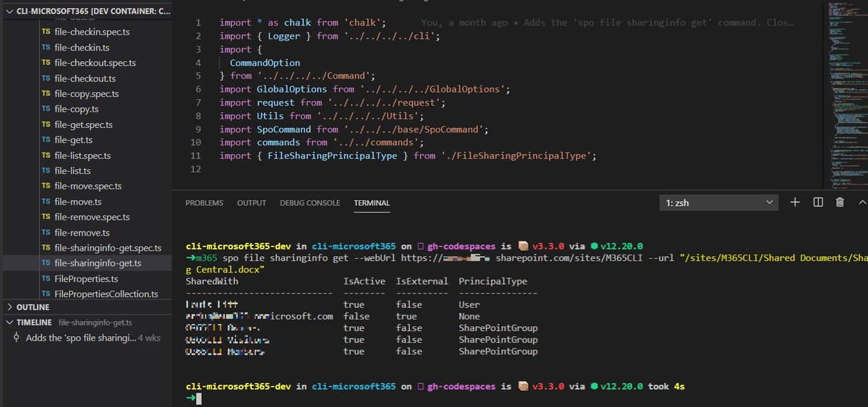Switch to the PROBLEMS tab

pos(204,203)
